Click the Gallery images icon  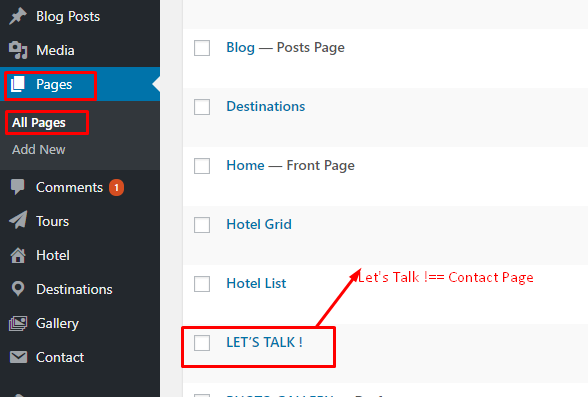[x=18, y=323]
